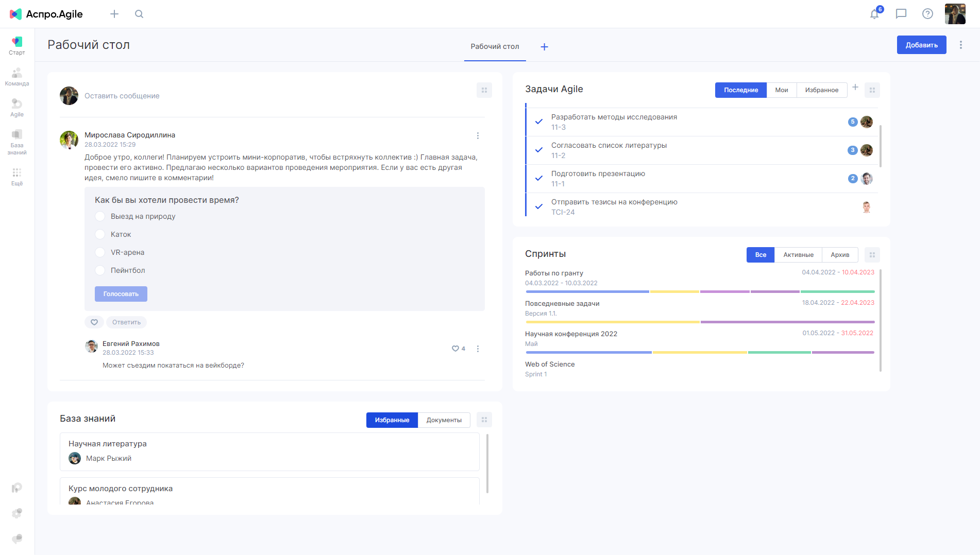980x555 pixels.
Task: Click drag handle of База знаний widget
Action: click(x=484, y=420)
